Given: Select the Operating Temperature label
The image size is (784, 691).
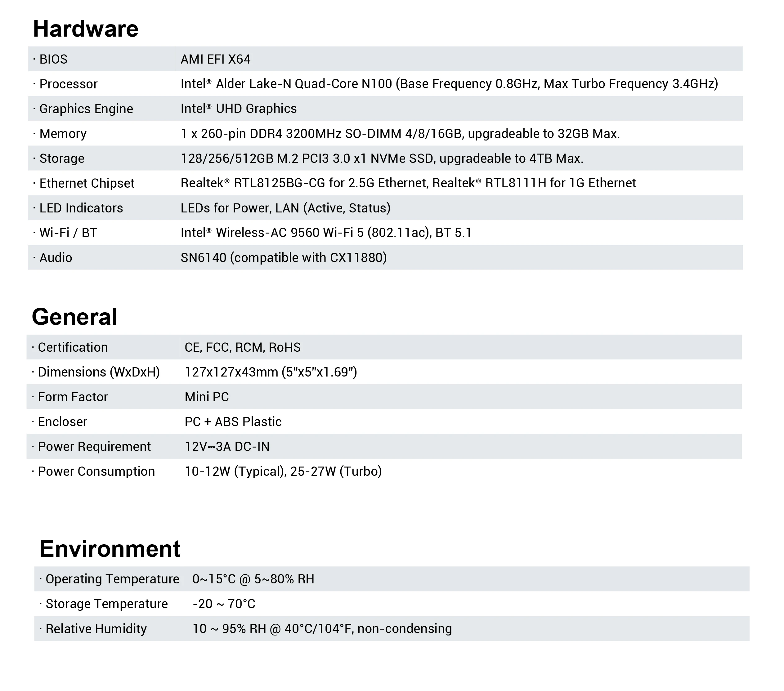Looking at the screenshot, I should click(112, 579).
